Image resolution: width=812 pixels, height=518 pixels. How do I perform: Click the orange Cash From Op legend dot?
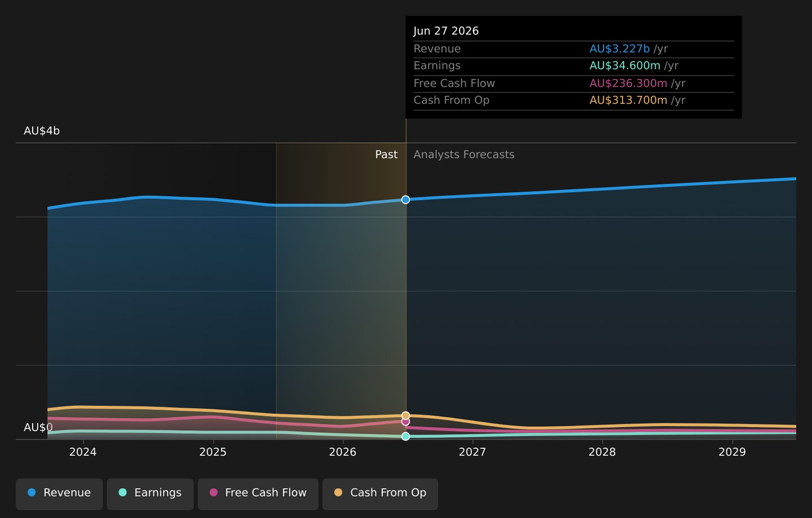pos(338,493)
